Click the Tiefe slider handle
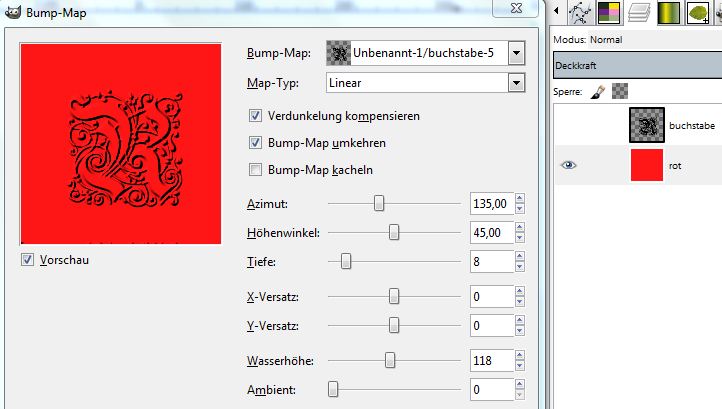The width and height of the screenshot is (722, 409). (346, 261)
